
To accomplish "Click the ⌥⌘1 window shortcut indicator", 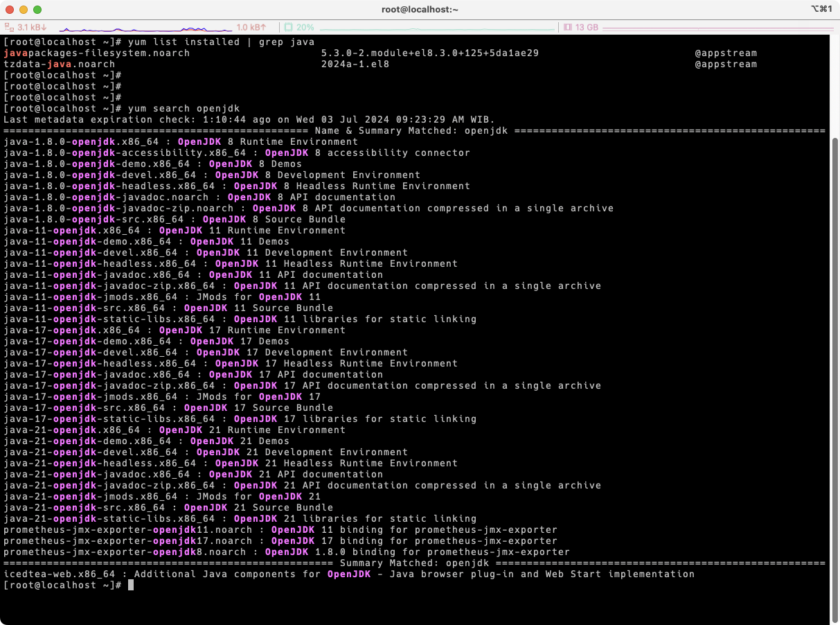I will [821, 9].
